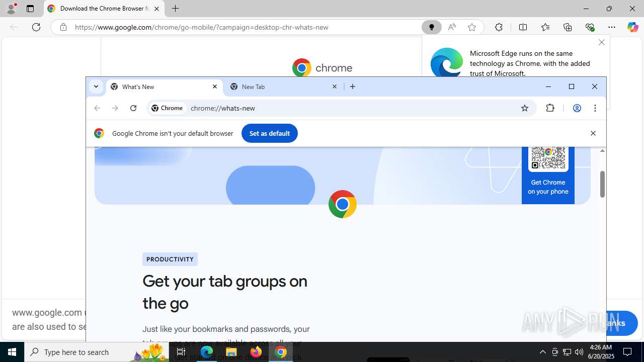Open Firefox from taskbar
Image resolution: width=644 pixels, height=362 pixels.
(256, 352)
